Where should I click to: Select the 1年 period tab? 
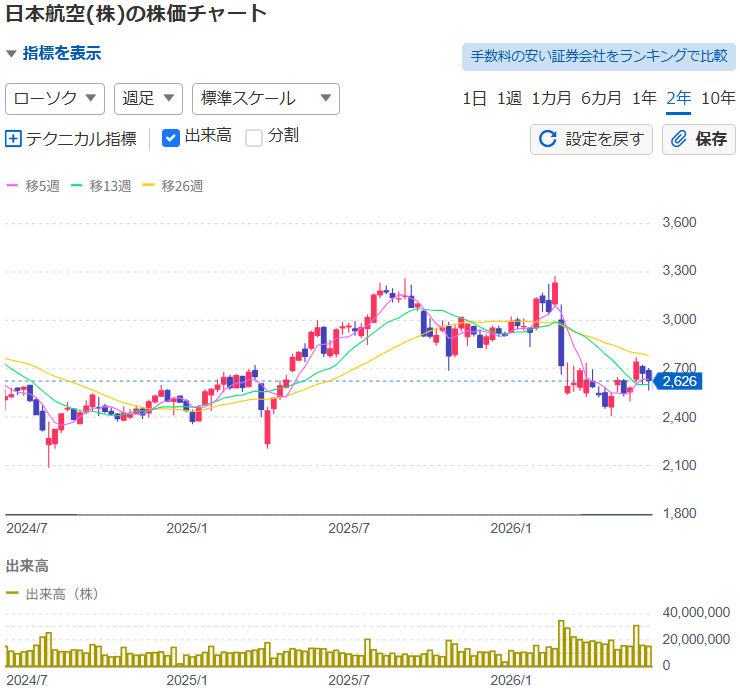(644, 98)
